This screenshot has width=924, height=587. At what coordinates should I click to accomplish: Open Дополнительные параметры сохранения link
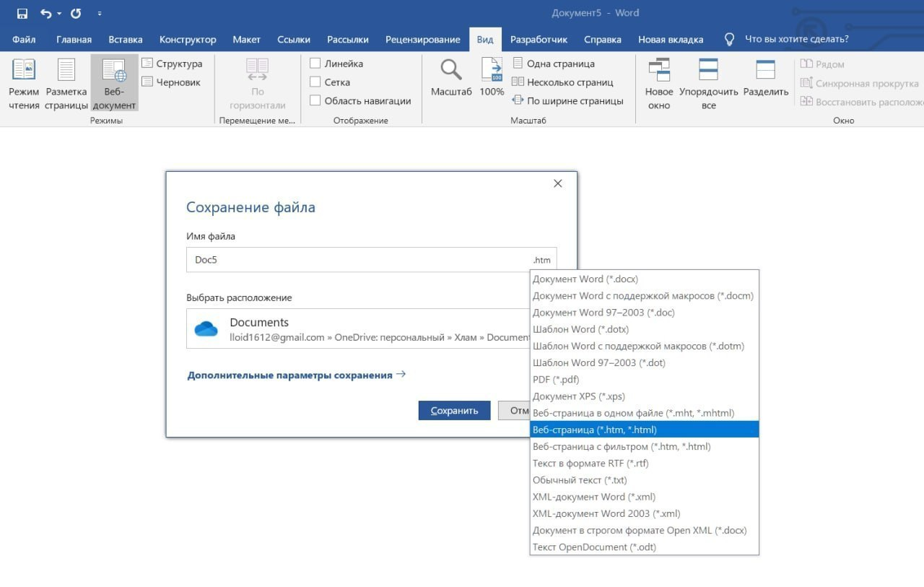tap(296, 375)
